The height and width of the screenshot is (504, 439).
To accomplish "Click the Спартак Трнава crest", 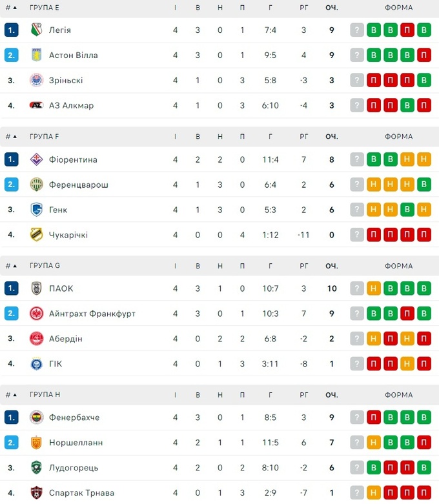I will pyautogui.click(x=36, y=493).
